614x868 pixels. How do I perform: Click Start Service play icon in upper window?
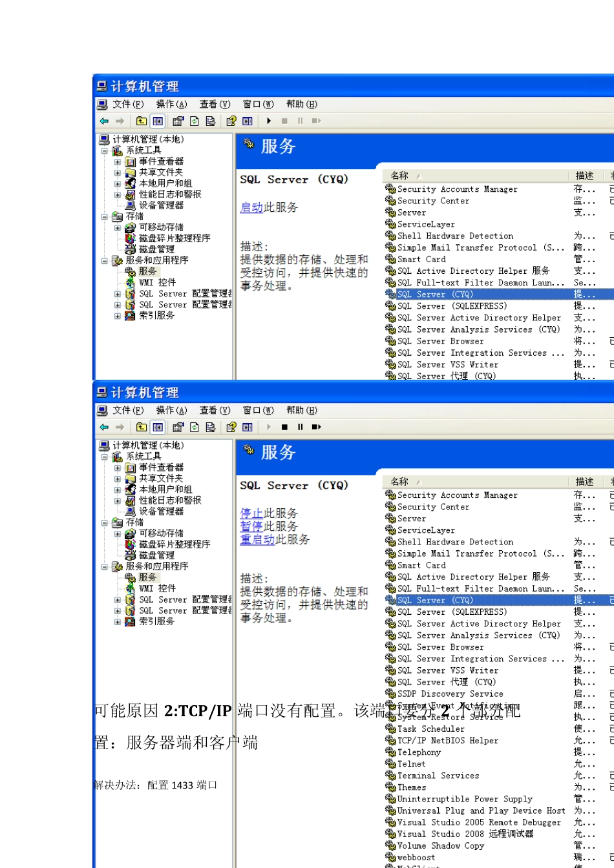pos(269,121)
